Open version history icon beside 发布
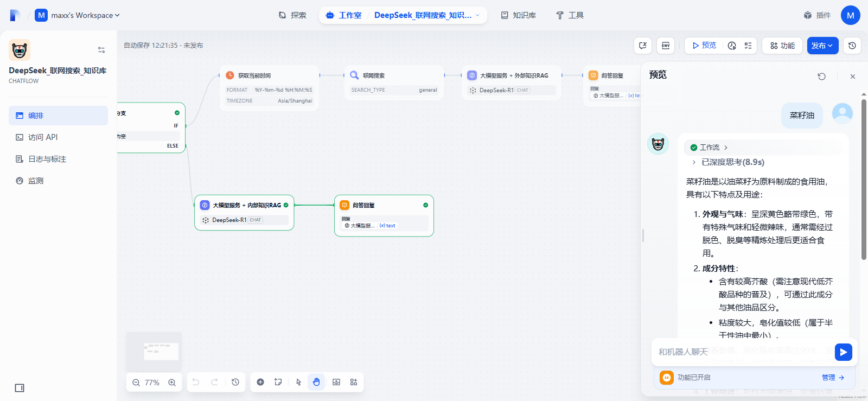The image size is (868, 401). click(x=852, y=46)
